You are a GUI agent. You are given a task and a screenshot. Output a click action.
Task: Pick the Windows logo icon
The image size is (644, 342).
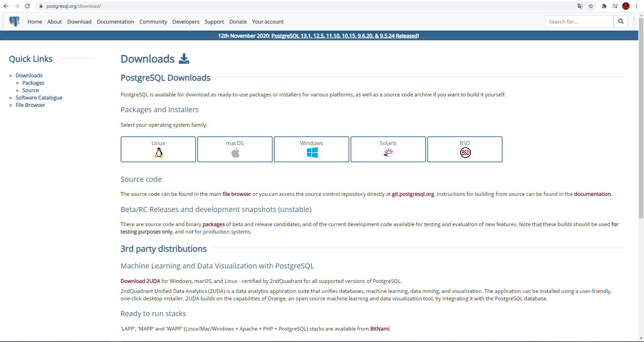tap(312, 153)
